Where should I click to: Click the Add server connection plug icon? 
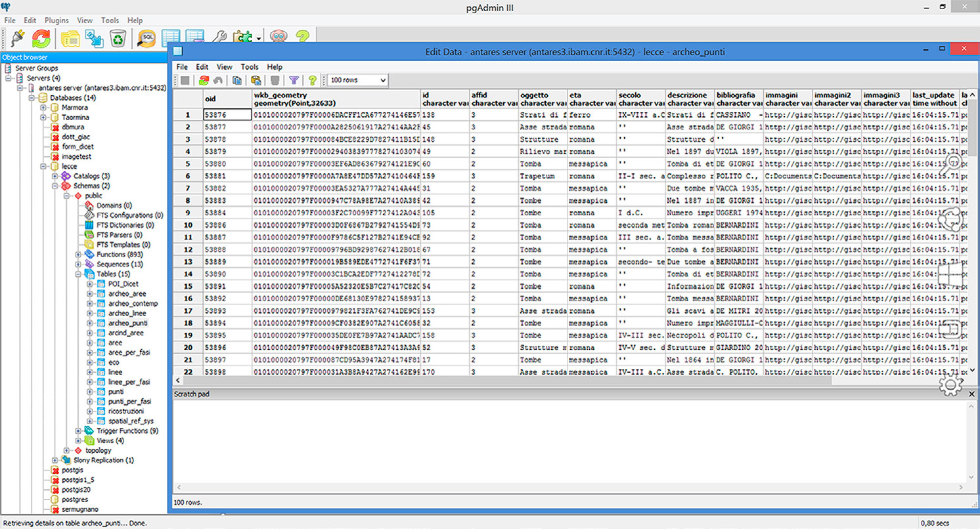18,39
